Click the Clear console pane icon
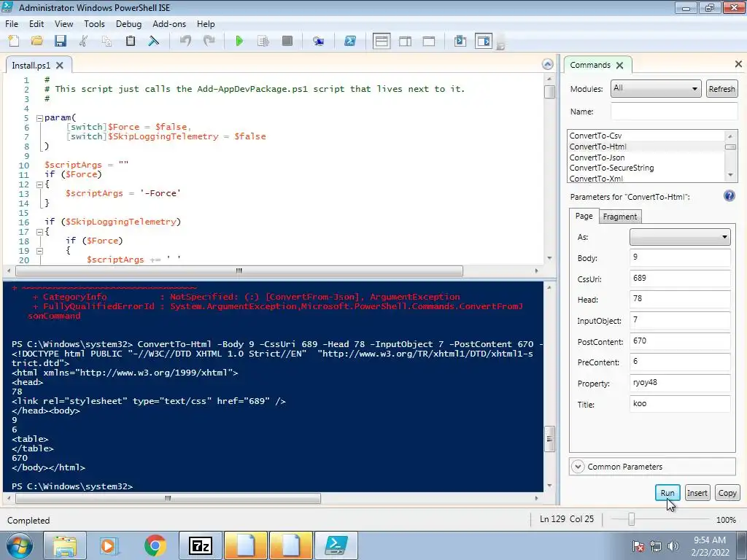The image size is (747, 560). coord(153,41)
